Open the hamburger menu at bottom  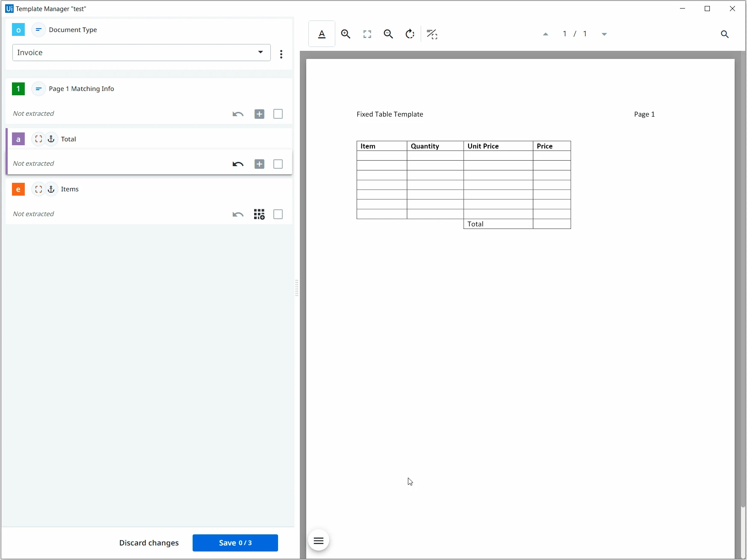(319, 541)
